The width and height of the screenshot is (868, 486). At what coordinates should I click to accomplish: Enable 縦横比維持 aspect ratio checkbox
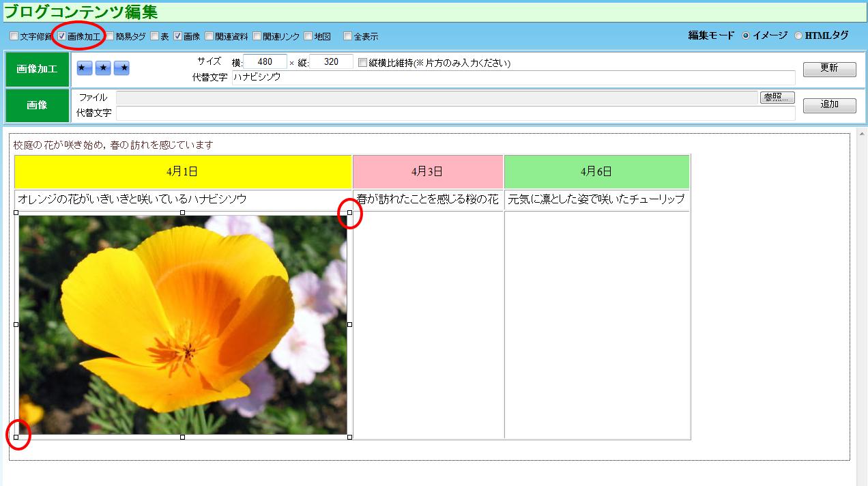(x=362, y=63)
